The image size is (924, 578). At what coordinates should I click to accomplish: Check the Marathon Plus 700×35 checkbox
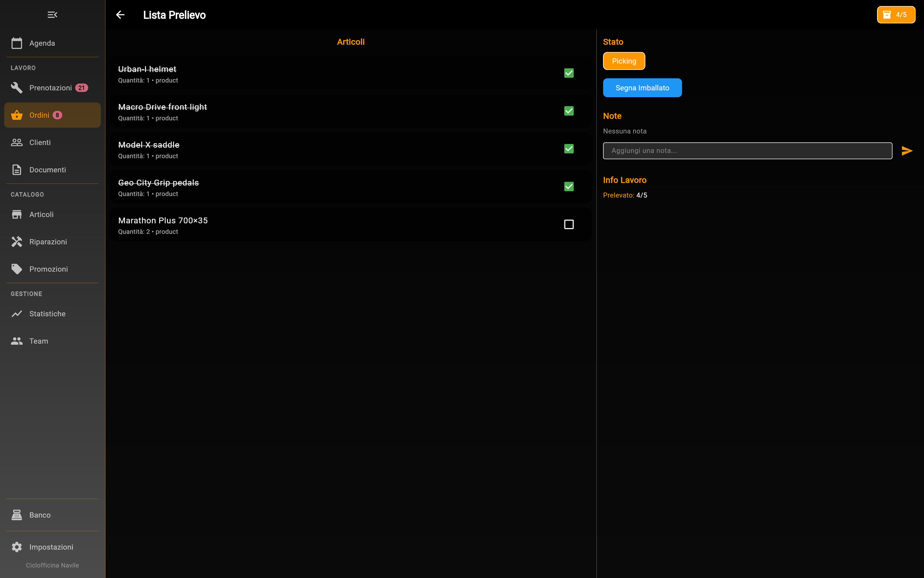tap(569, 224)
